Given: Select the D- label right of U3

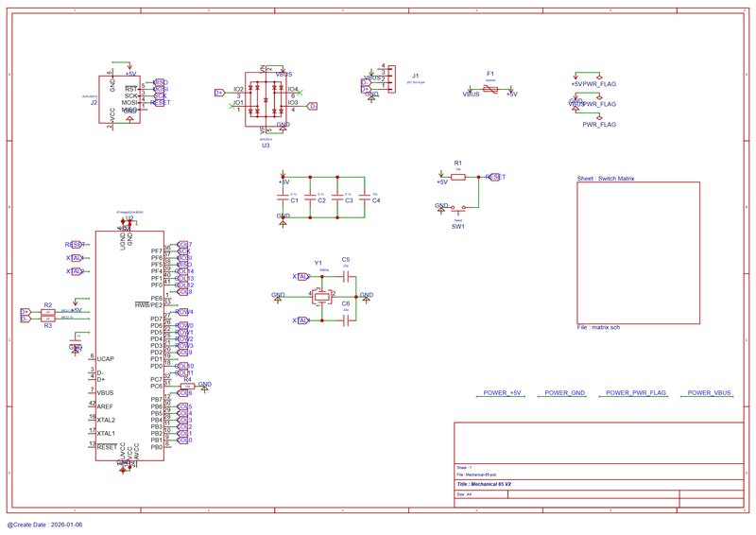Looking at the screenshot, I should click(x=313, y=106).
